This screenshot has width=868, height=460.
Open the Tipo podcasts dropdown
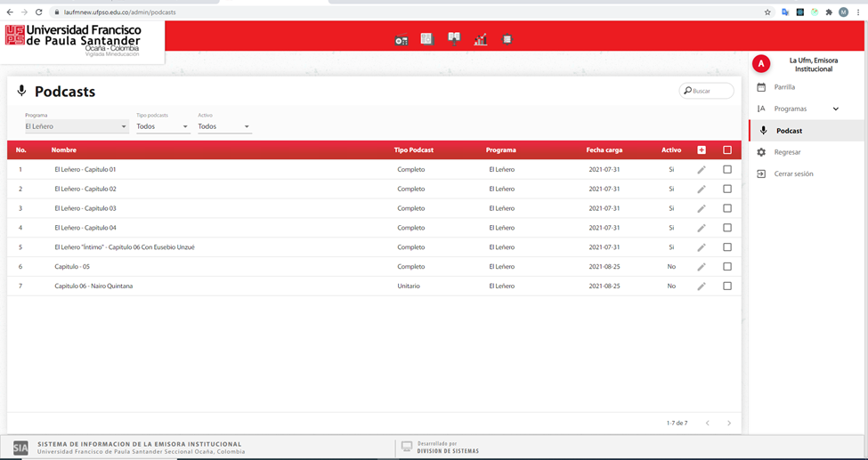[163, 126]
